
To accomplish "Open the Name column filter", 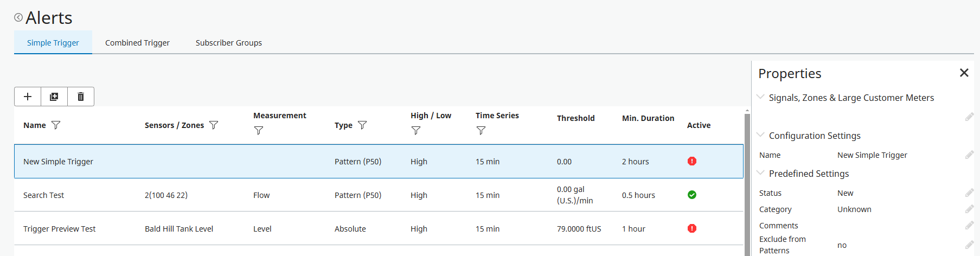I will (x=56, y=125).
